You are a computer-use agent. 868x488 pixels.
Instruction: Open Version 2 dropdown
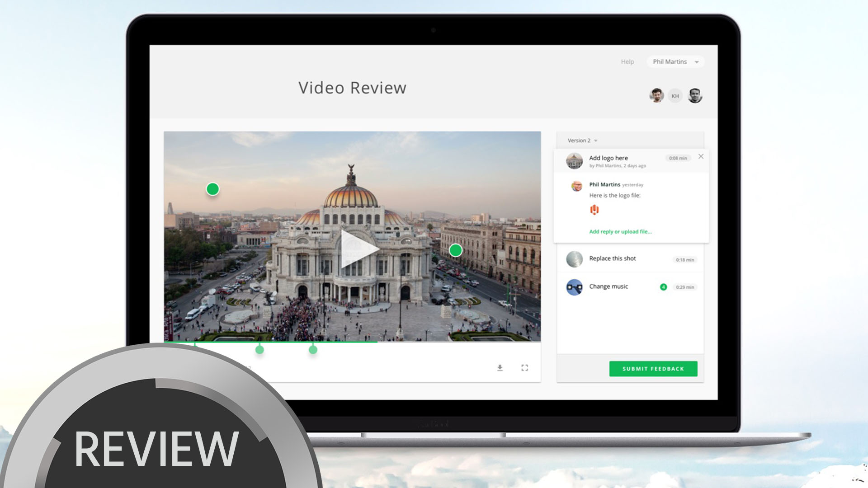pyautogui.click(x=582, y=141)
